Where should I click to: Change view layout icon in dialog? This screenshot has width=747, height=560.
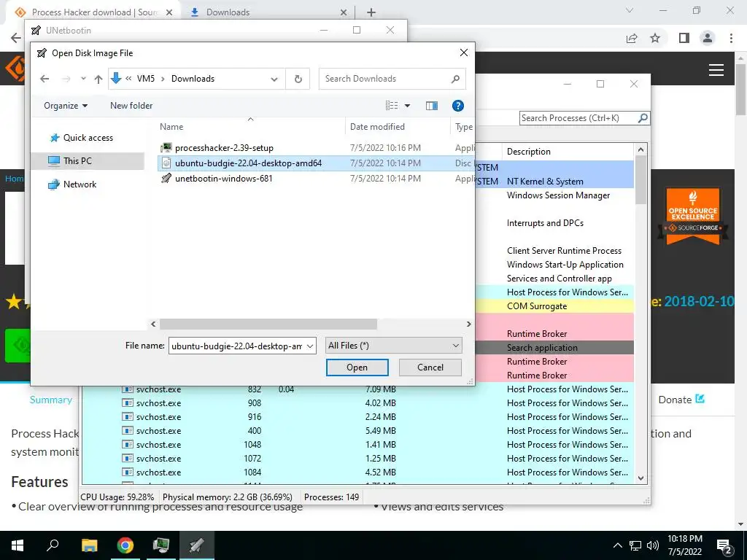392,106
